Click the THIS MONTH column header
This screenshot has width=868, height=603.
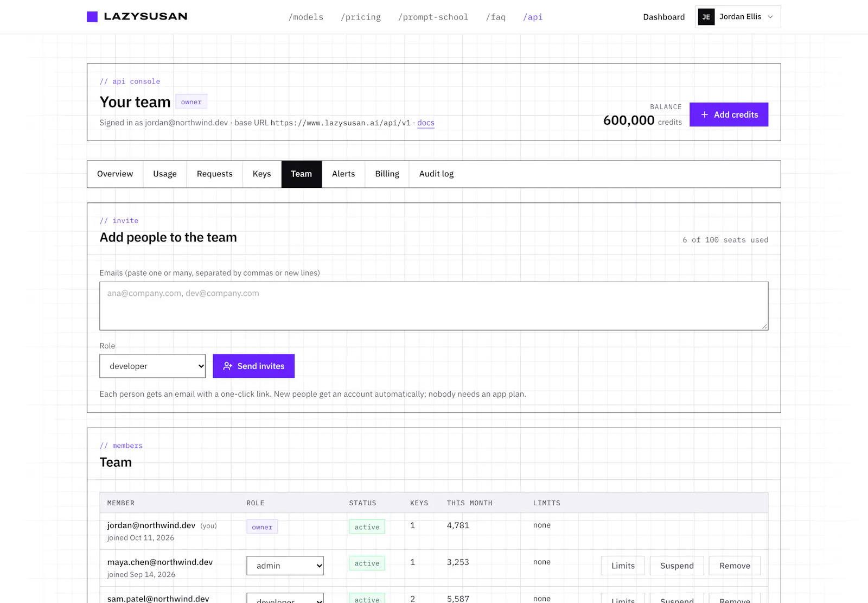[x=470, y=503]
